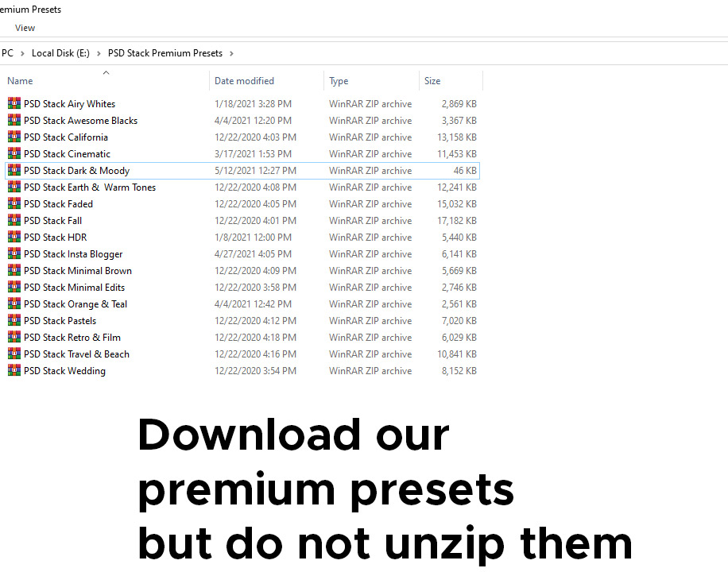The width and height of the screenshot is (728, 572).
Task: Select the WinRAR icon for PSD Stack Minimal Brown
Action: 14,270
